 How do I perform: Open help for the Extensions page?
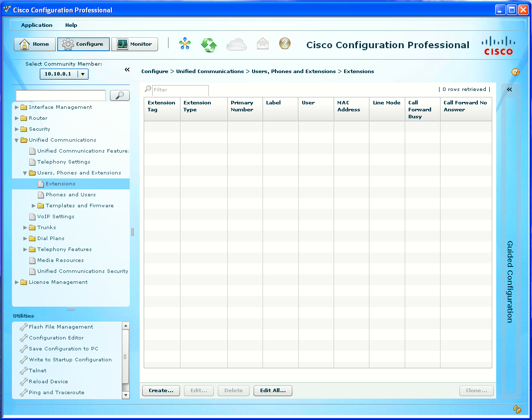[x=516, y=72]
